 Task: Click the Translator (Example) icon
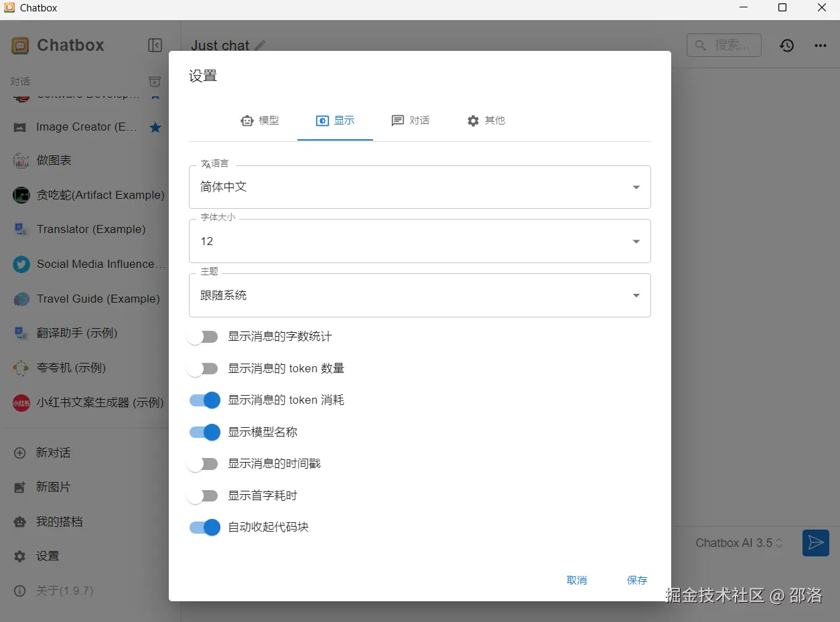click(x=21, y=230)
